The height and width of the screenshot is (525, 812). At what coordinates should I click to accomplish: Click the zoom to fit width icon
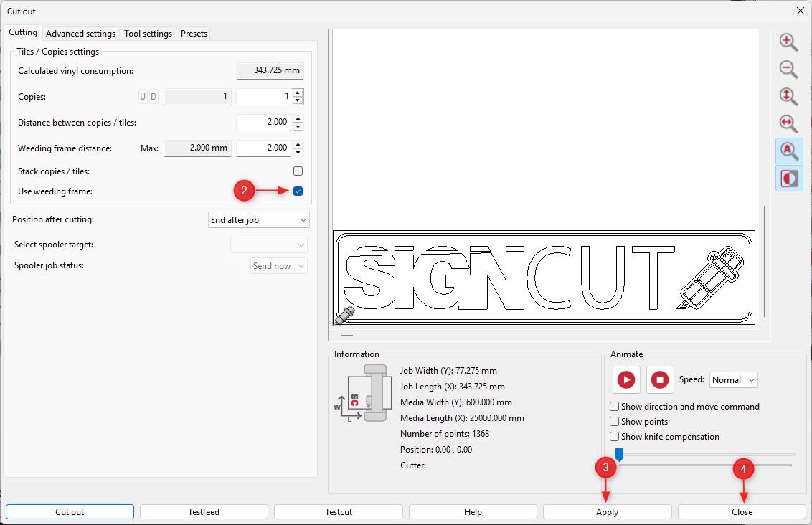tap(789, 124)
